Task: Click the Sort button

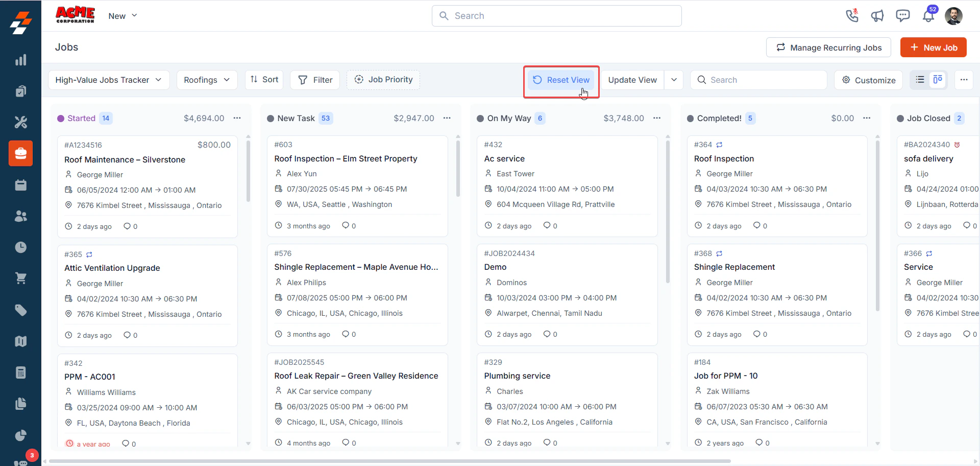Action: coord(264,80)
